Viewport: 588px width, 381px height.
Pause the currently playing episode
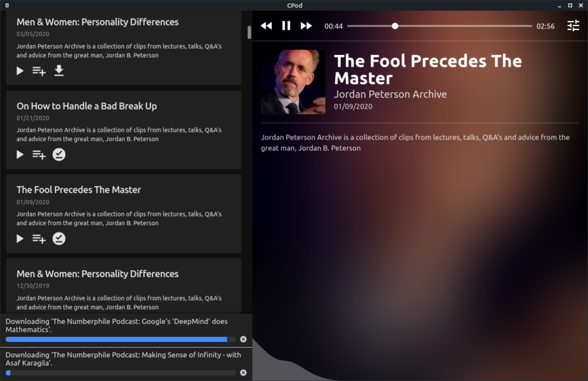click(286, 26)
